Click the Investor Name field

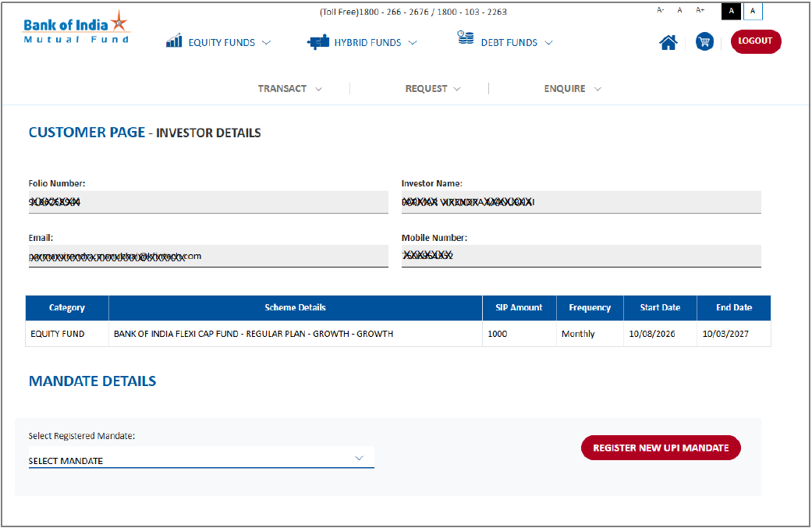(x=581, y=202)
